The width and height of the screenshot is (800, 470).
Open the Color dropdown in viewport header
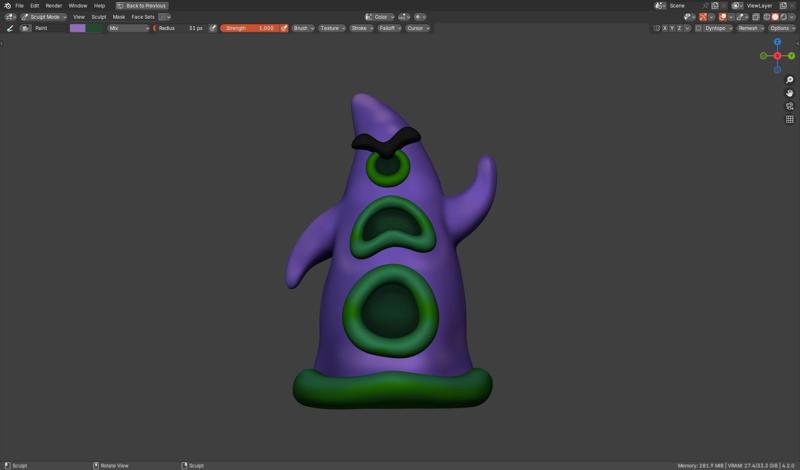pyautogui.click(x=380, y=17)
